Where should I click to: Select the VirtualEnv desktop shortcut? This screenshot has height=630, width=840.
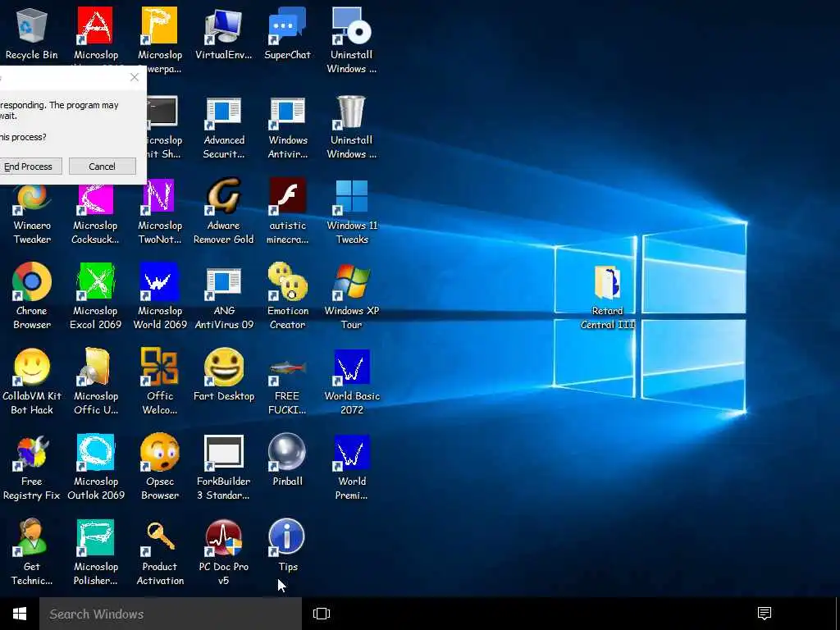224,25
